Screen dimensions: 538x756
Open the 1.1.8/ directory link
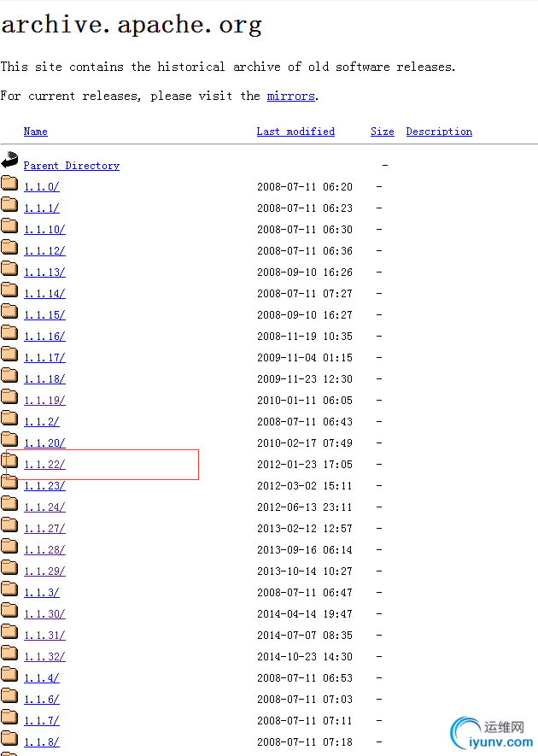point(42,742)
